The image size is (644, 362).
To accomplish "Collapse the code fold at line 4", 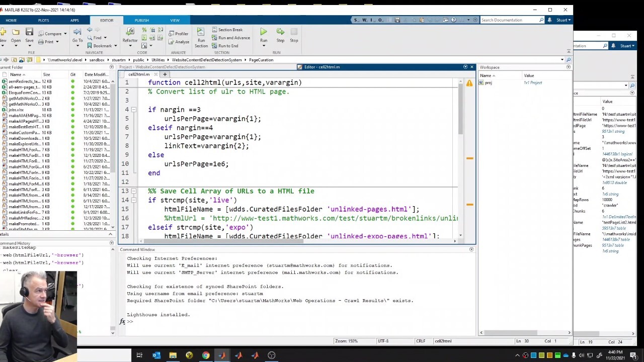I will pos(133,110).
